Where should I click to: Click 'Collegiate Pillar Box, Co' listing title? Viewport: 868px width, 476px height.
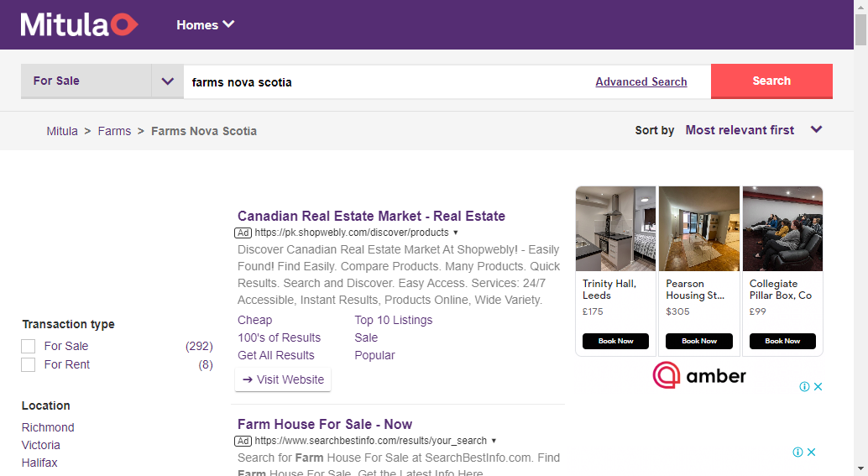tap(781, 290)
